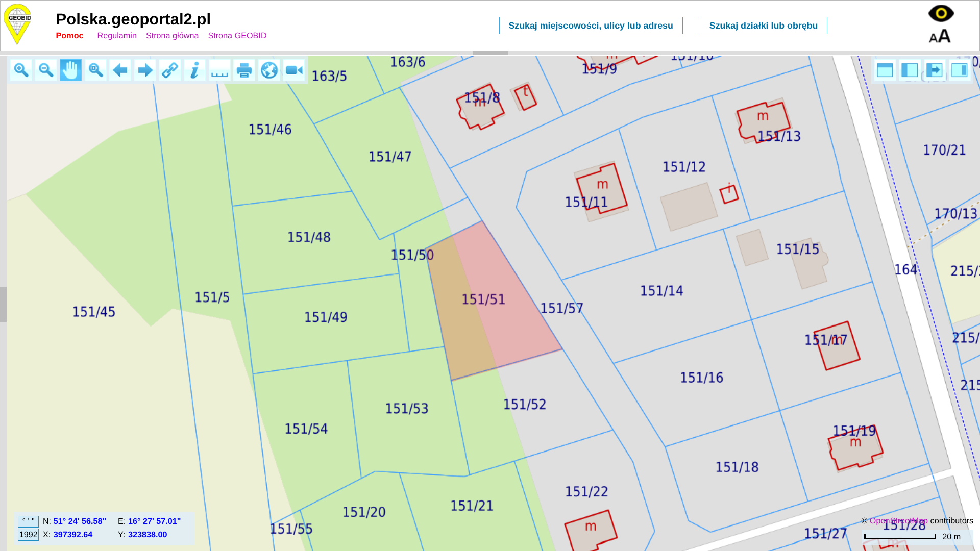Image resolution: width=980 pixels, height=551 pixels.
Task: Click the 1992 coordinate system box
Action: point(28,534)
